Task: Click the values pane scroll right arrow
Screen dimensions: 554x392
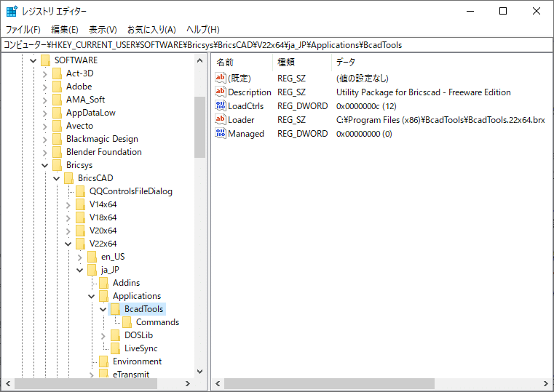Action: pos(545,383)
